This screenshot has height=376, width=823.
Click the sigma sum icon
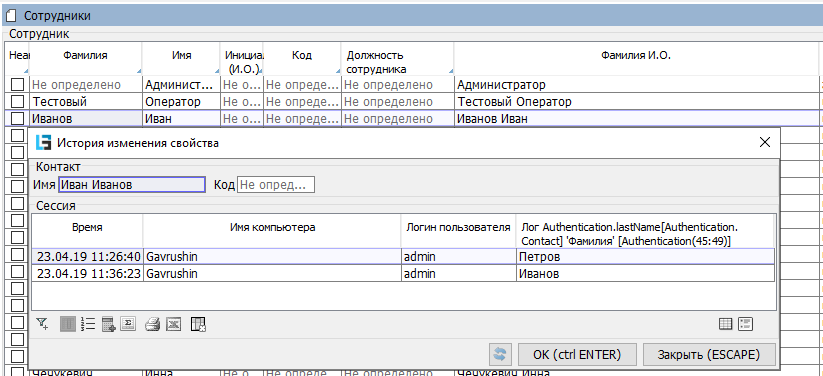(128, 324)
